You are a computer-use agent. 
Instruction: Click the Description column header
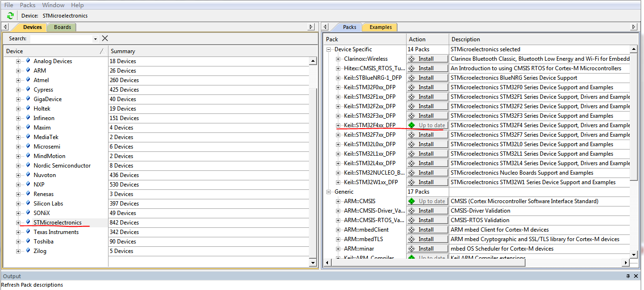tap(543, 39)
